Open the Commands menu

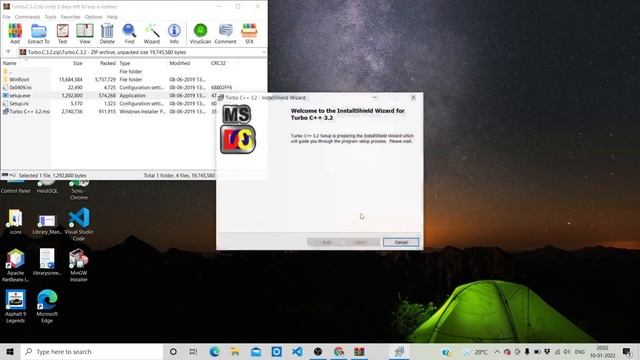tap(27, 17)
